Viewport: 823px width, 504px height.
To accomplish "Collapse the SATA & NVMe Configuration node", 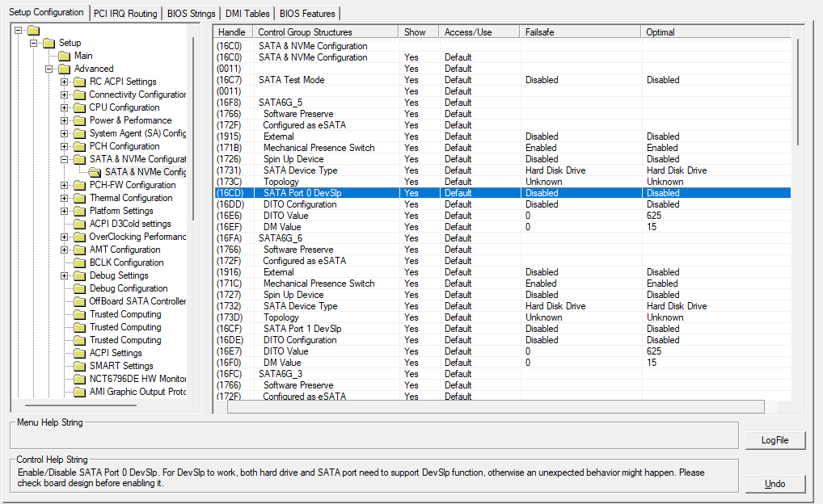I will [64, 159].
